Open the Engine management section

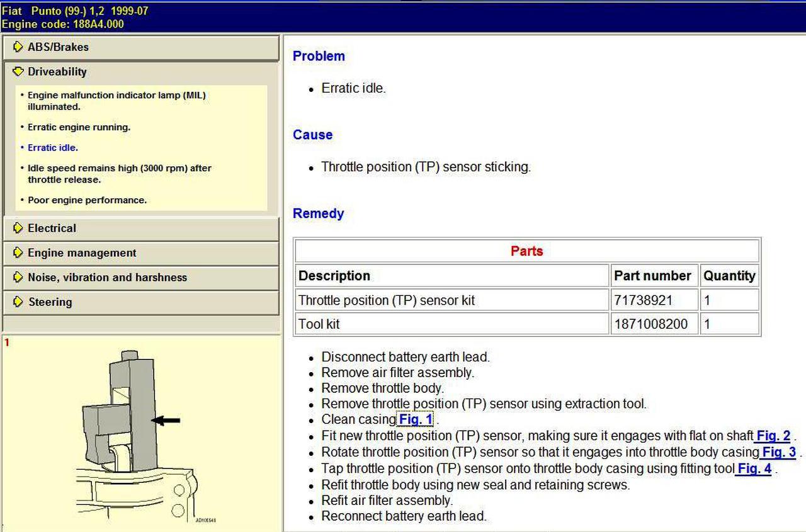(x=141, y=252)
